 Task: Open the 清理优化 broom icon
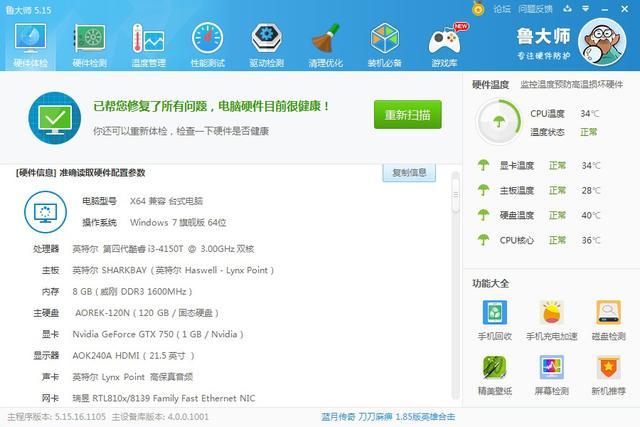pyautogui.click(x=325, y=44)
